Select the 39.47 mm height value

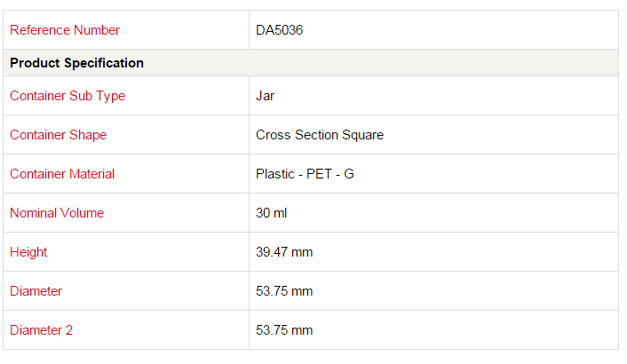pos(284,252)
